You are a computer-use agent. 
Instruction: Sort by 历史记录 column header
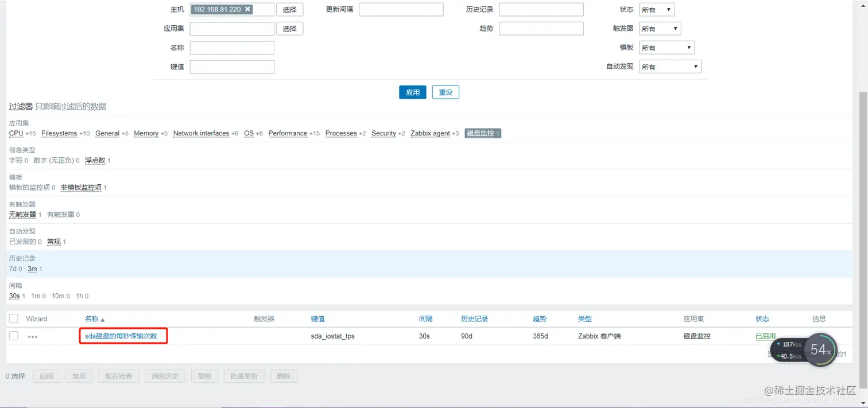click(475, 319)
